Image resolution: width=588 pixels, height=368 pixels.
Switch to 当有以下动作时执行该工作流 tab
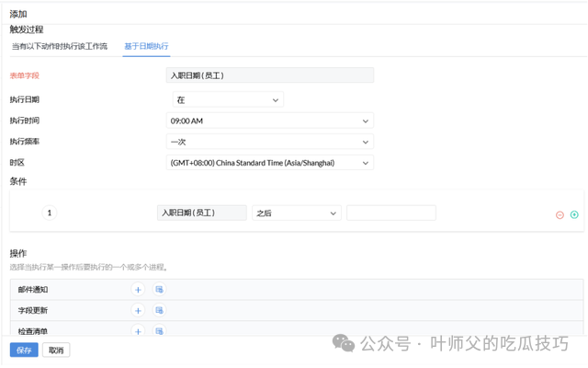coord(60,46)
